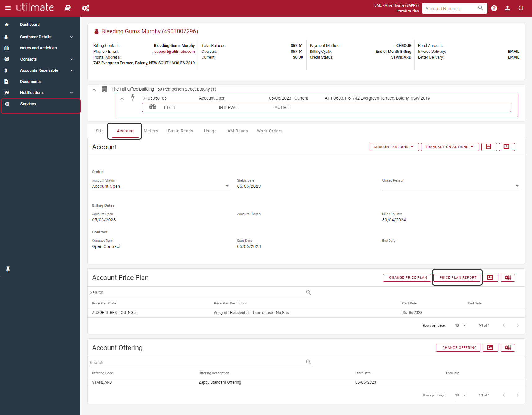
Task: Click the Account Price Plan search field
Action: (x=201, y=292)
